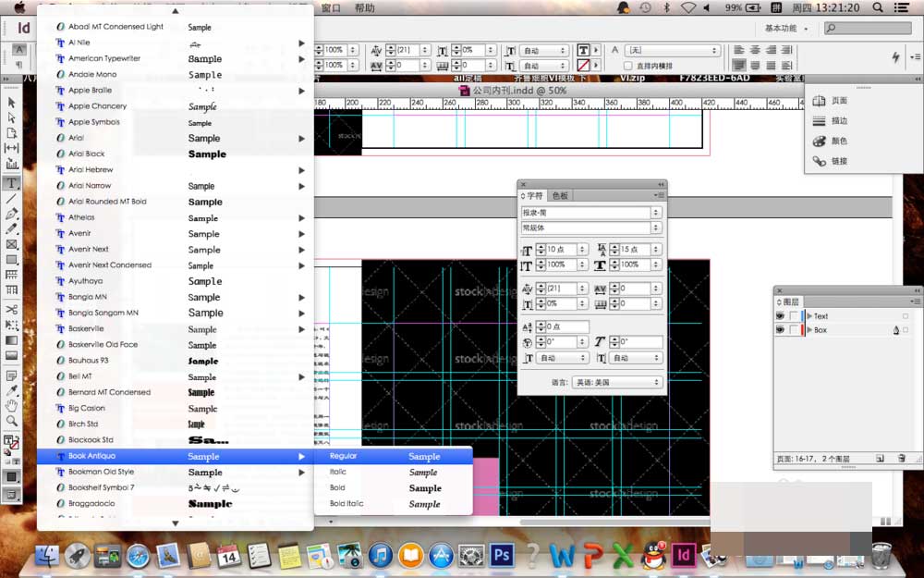The image size is (924, 578).
Task: Choose the Hand tool in the toolbox
Action: [12, 405]
